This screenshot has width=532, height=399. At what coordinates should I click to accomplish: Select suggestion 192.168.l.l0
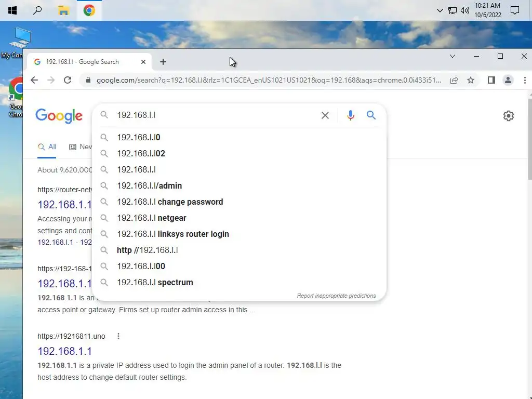(x=239, y=137)
